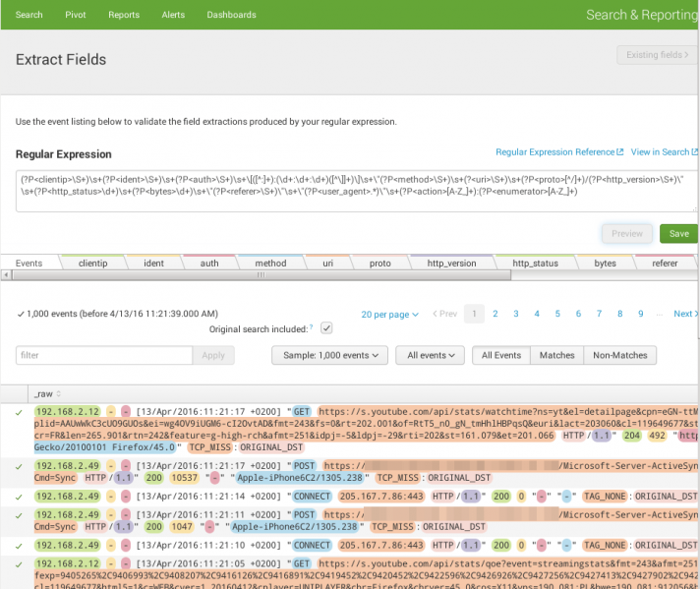The height and width of the screenshot is (589, 700).
Task: Open the Alerts menu item
Action: pos(173,15)
